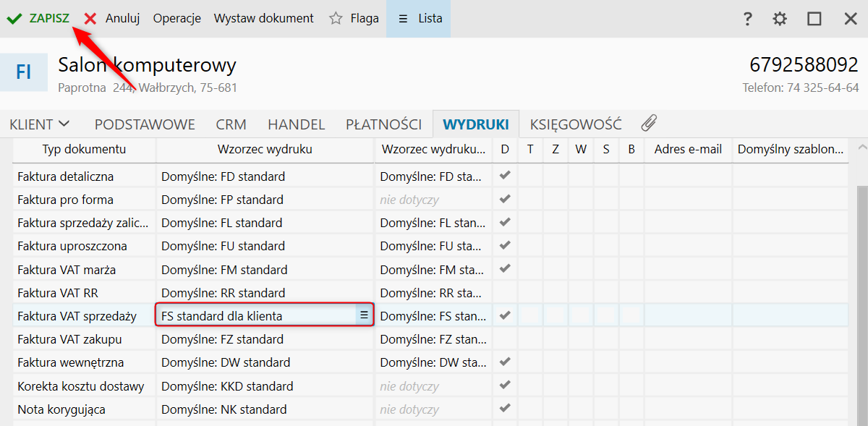Screen dimensions: 868x426
Task: Select the Faktura VAT zakupu row label
Action: 69,338
